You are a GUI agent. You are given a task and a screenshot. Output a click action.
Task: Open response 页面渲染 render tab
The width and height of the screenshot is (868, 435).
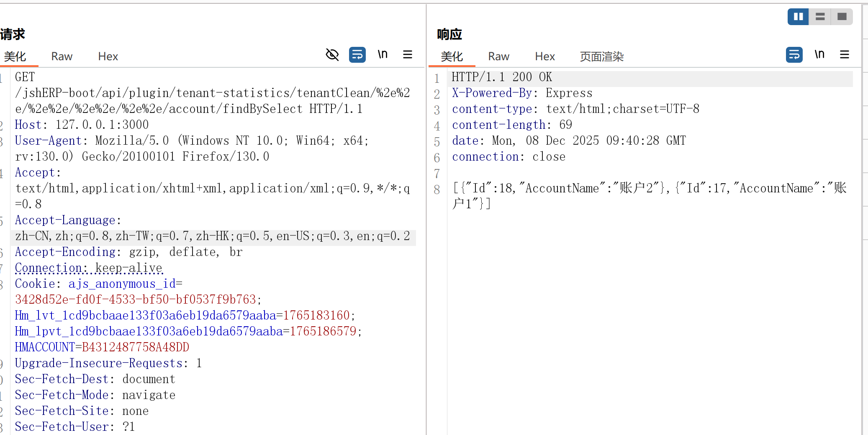point(601,56)
